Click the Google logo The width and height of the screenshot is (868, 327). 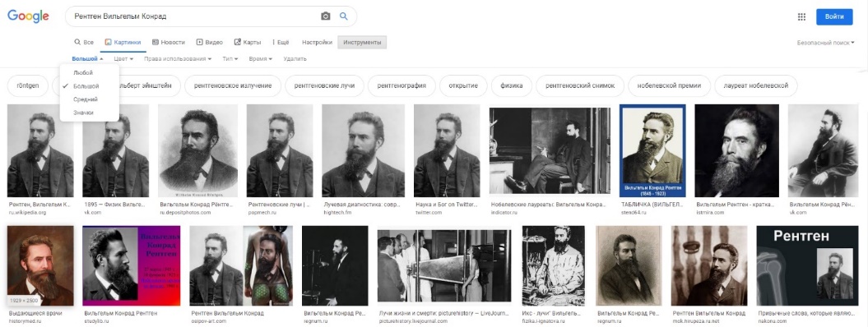[28, 16]
